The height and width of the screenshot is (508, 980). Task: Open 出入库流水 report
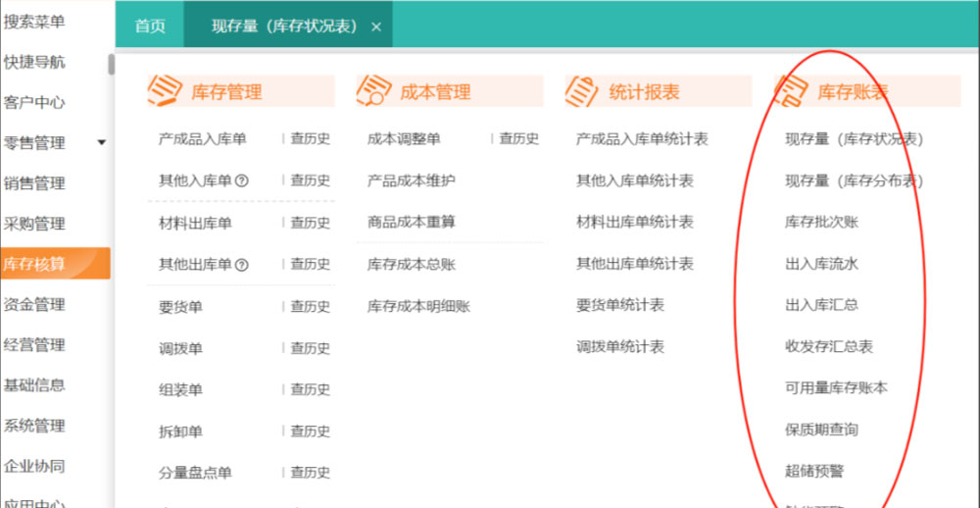(x=821, y=264)
